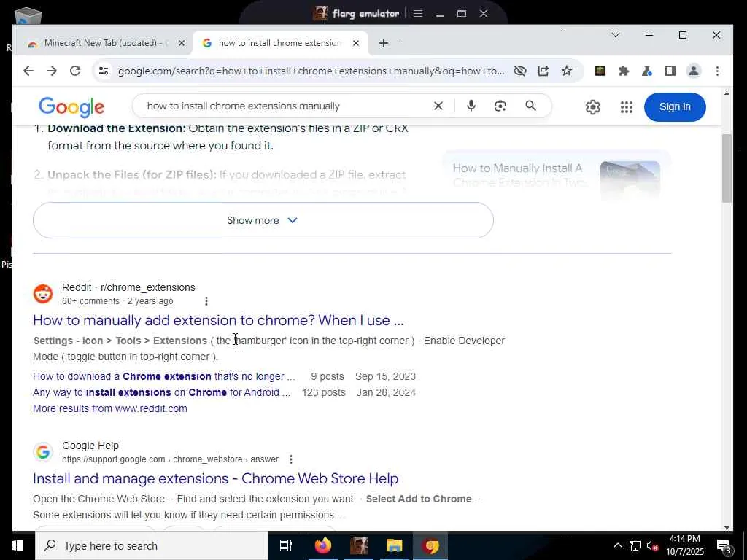
Task: Bookmark this page with the star icon
Action: (x=566, y=71)
